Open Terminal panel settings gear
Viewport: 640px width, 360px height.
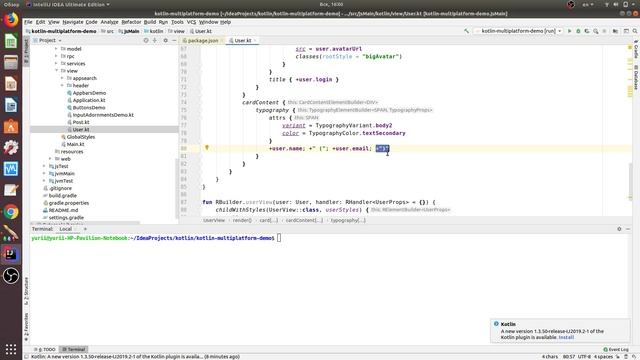619,229
